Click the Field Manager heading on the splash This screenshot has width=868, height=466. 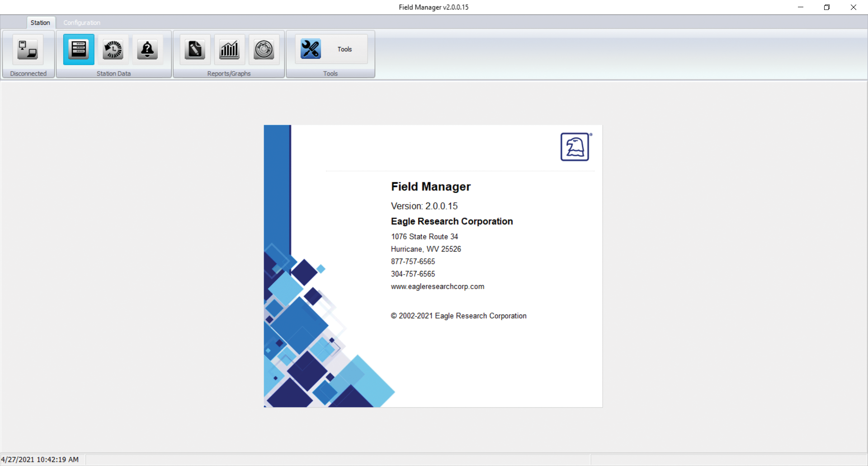tap(431, 186)
